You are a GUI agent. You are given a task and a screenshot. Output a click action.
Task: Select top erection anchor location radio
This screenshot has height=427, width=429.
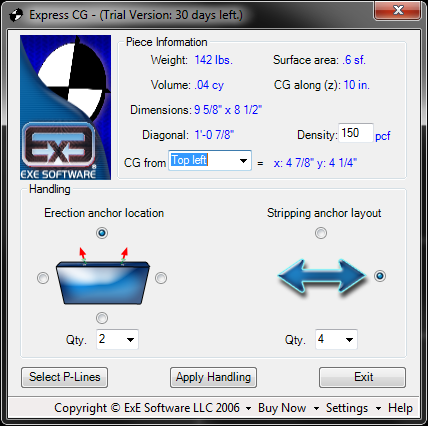point(102,233)
